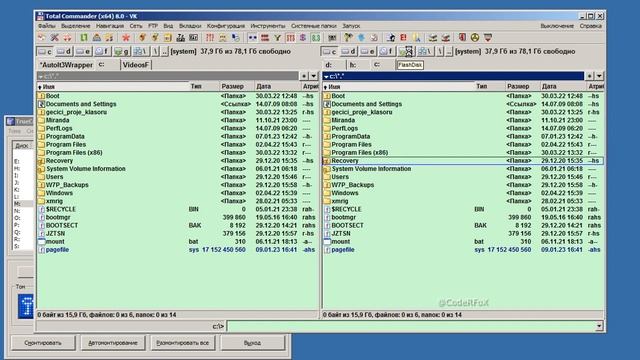Image resolution: width=640 pixels, height=360 pixels.
Task: Select Users folder in right panel
Action: [x=463, y=177]
